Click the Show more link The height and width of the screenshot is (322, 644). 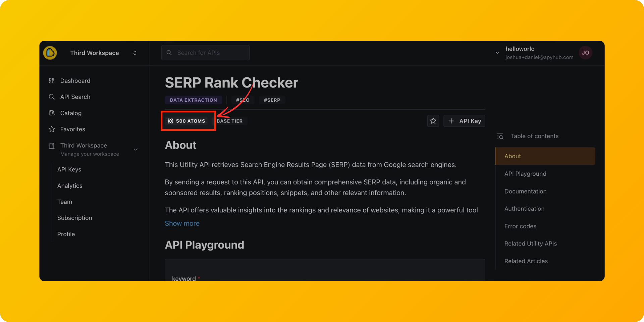pyautogui.click(x=182, y=223)
